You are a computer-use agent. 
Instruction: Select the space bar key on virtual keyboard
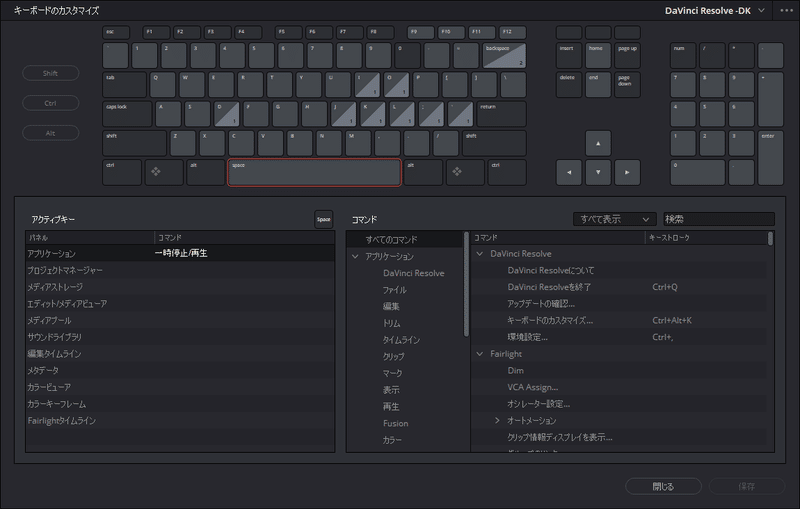(314, 172)
